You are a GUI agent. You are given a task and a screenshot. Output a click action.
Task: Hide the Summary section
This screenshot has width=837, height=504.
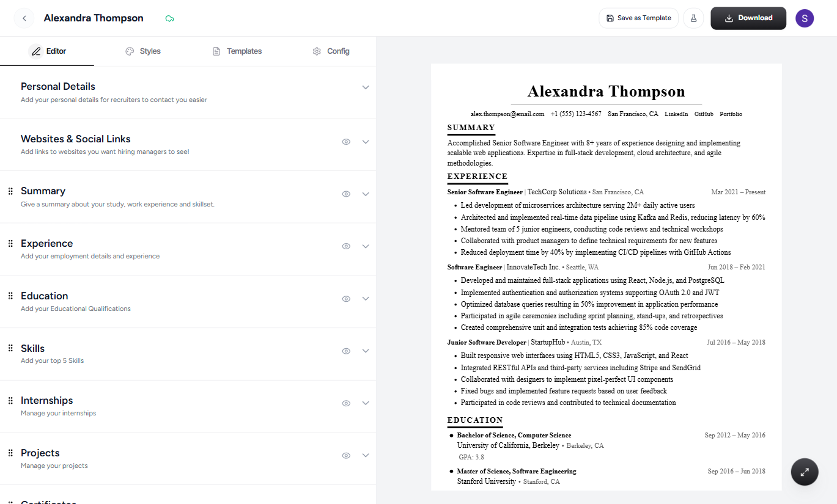point(346,194)
